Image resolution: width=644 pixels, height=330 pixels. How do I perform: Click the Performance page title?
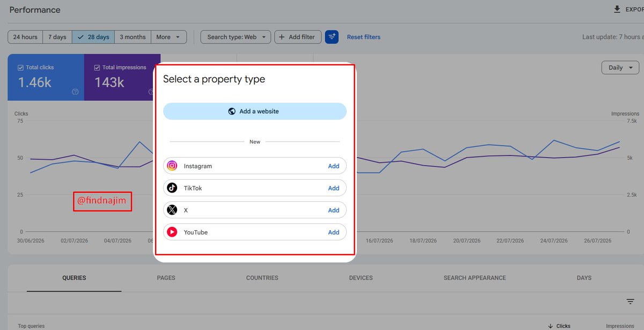coord(35,10)
